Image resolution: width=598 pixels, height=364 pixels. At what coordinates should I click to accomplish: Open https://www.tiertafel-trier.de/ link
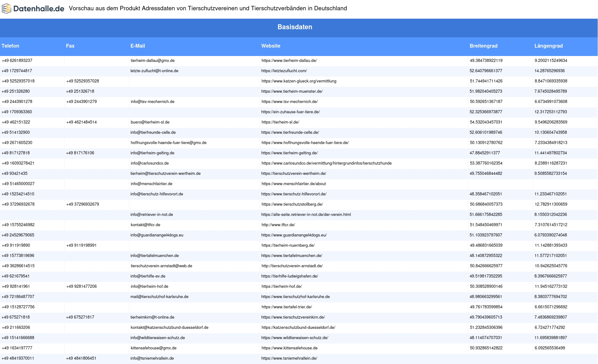pos(287,307)
